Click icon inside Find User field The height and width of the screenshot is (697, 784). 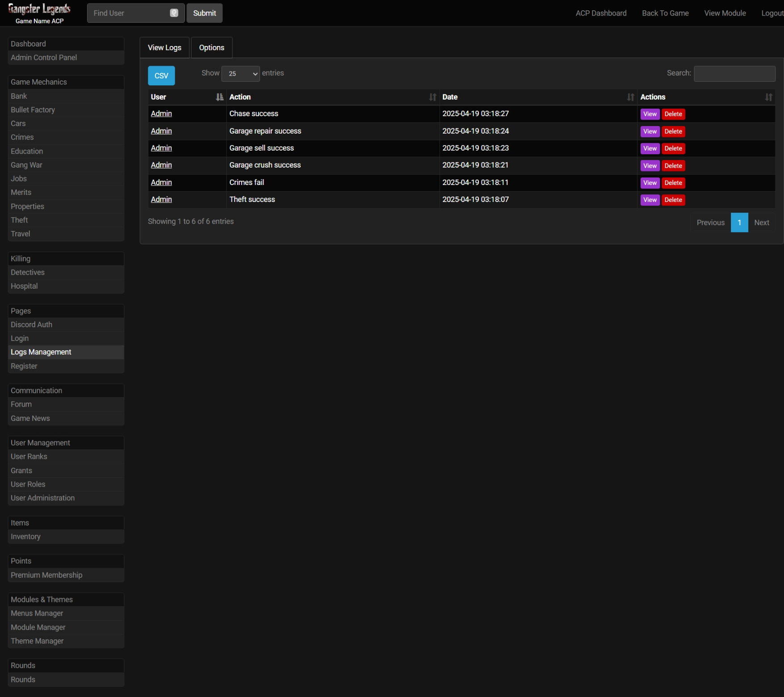(174, 13)
